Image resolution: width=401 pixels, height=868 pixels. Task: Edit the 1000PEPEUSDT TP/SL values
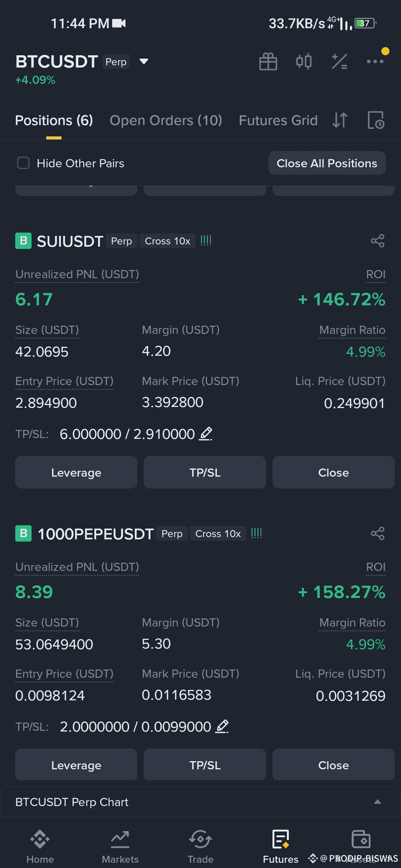[222, 726]
